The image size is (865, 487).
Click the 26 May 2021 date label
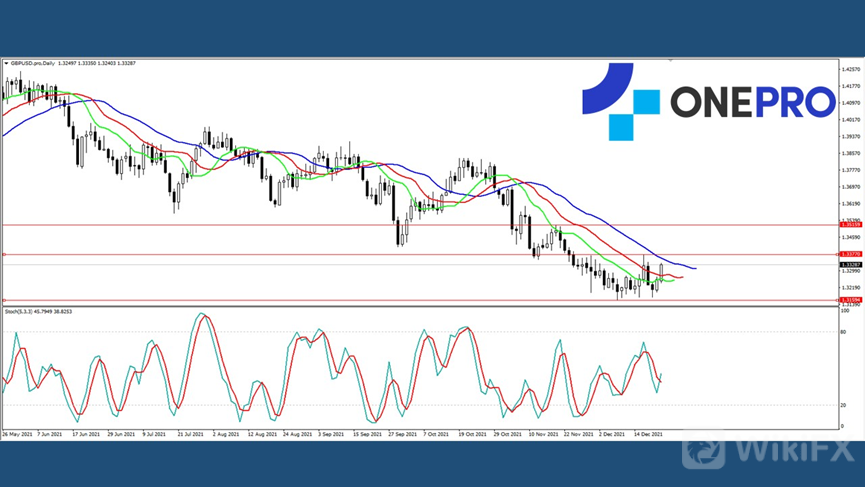point(18,435)
